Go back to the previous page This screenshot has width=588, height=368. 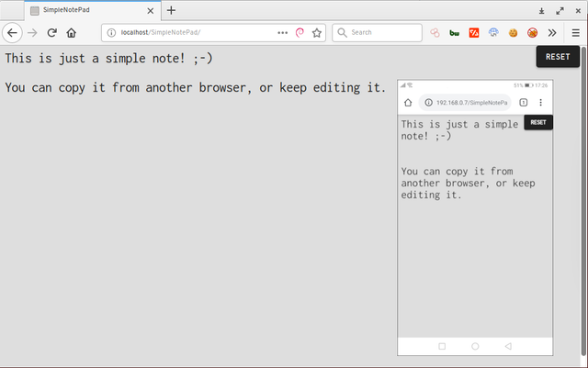coord(12,33)
